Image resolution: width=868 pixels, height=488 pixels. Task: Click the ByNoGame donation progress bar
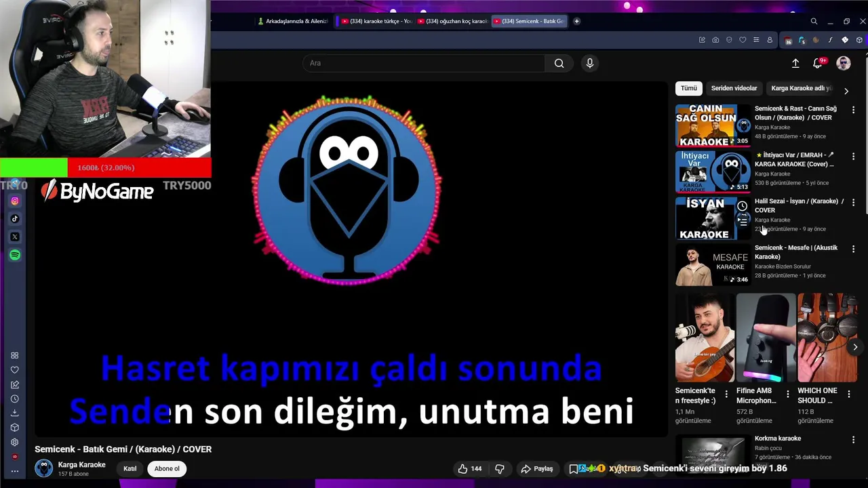pyautogui.click(x=105, y=167)
